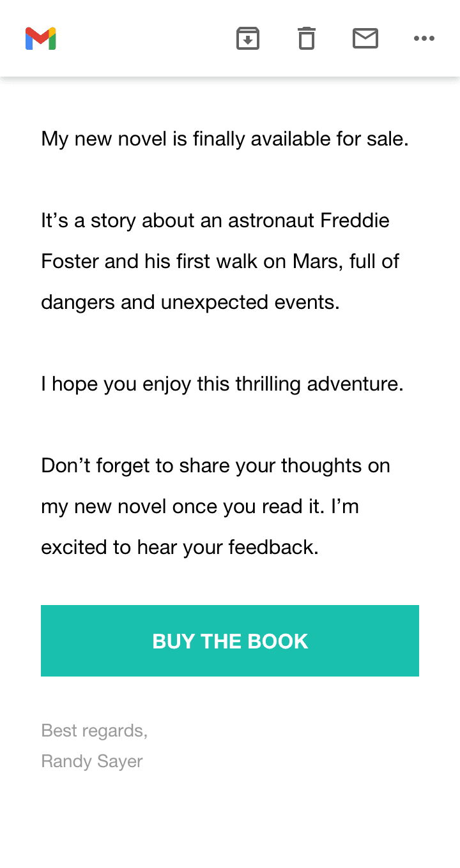Click the Gmail logo

41,39
